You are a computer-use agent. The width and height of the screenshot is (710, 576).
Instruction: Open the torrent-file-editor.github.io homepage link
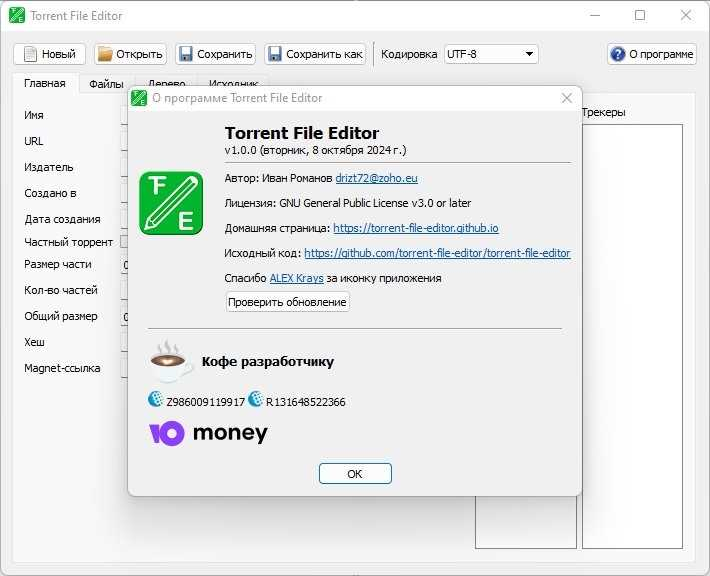point(416,228)
